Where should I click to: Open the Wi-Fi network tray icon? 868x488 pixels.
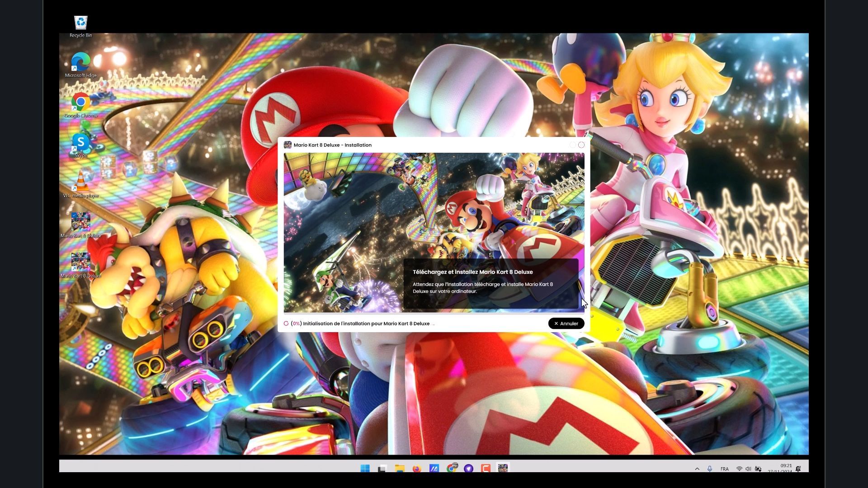tap(739, 469)
